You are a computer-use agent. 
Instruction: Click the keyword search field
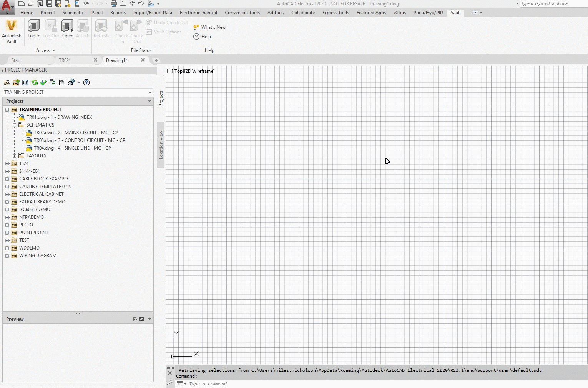tap(553, 3)
